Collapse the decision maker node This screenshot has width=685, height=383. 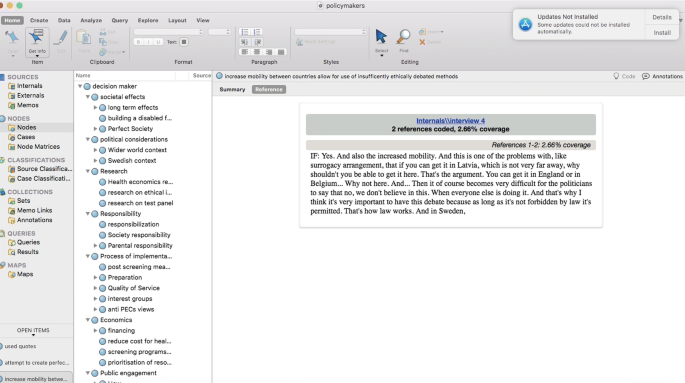[80, 86]
